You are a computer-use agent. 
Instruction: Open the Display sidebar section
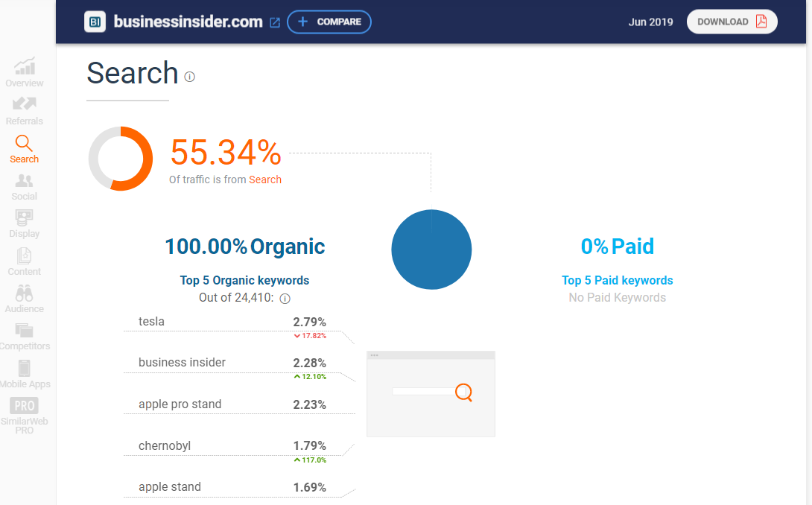(25, 223)
